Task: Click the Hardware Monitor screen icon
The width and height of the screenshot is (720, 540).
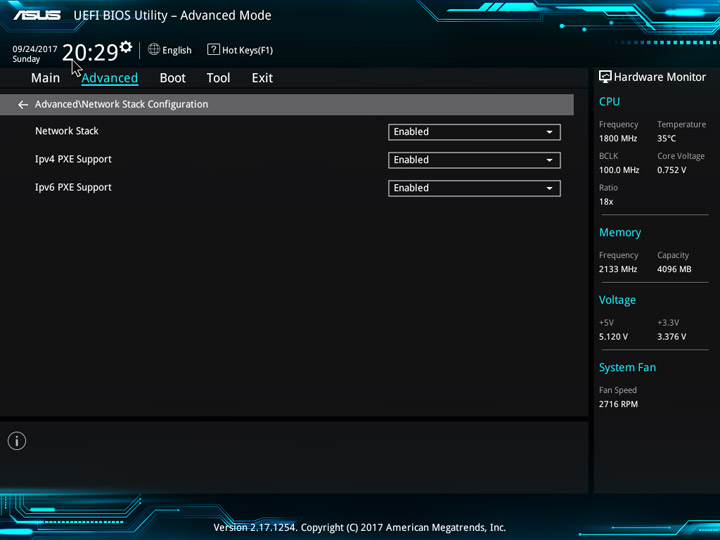Action: pos(605,77)
